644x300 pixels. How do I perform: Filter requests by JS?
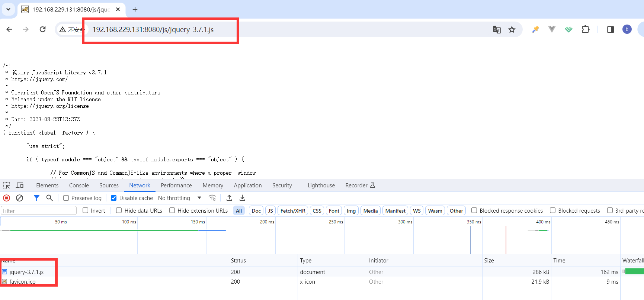pos(270,211)
